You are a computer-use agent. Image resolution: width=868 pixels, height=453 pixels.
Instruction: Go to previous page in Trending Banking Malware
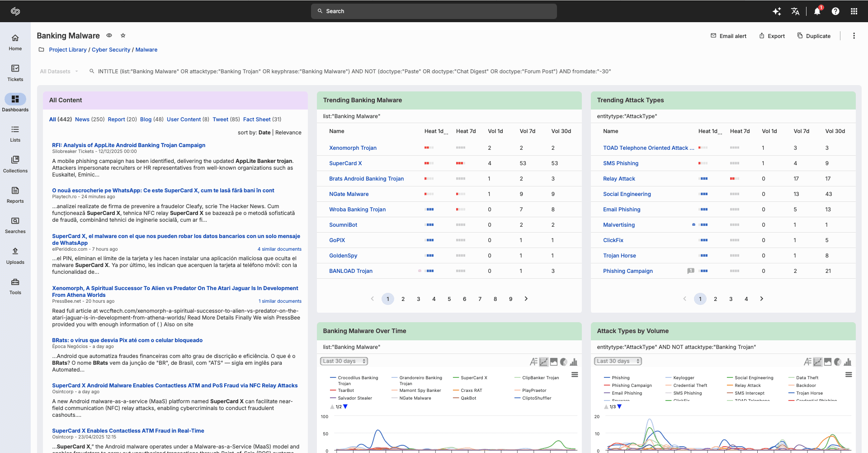click(373, 299)
